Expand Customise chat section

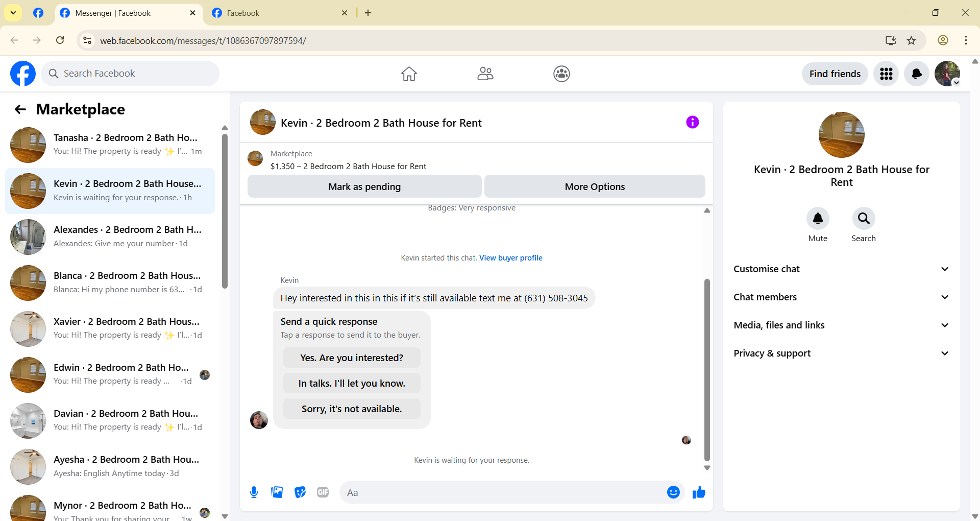click(x=842, y=269)
